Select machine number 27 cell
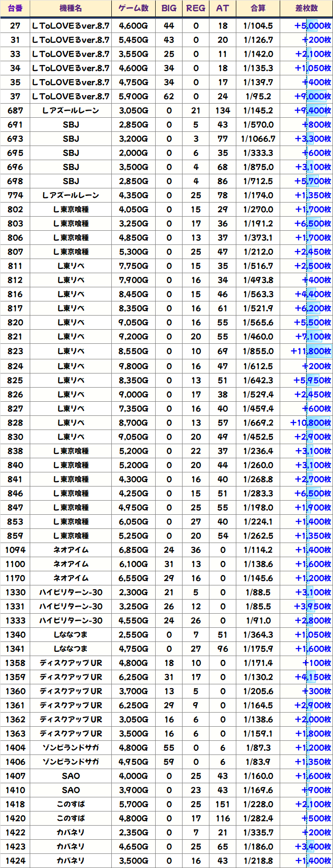333x868 pixels. pyautogui.click(x=15, y=26)
